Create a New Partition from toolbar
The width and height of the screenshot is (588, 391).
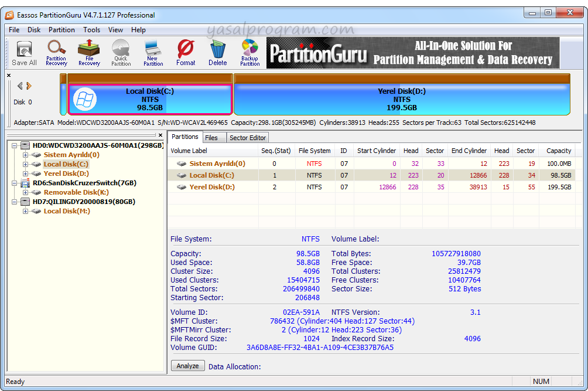pos(153,53)
